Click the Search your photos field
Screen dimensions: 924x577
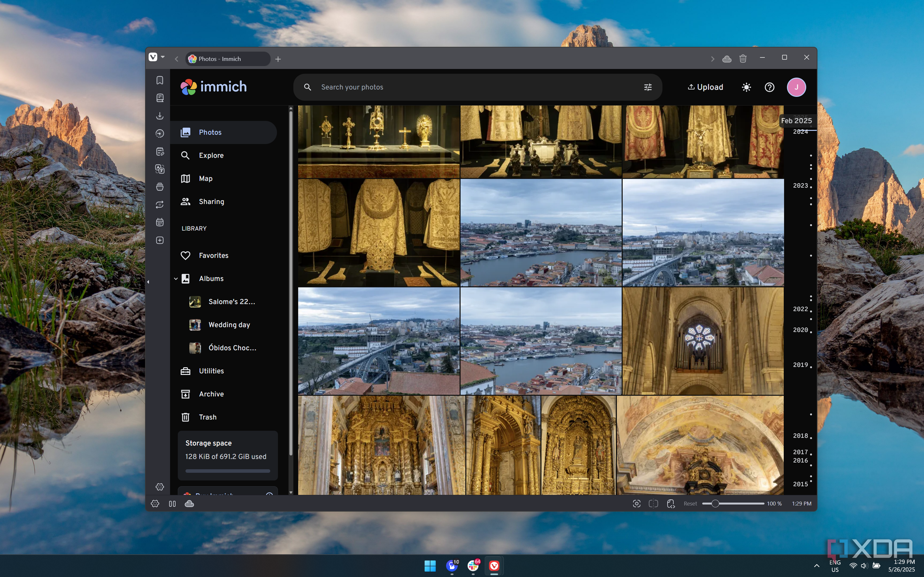tap(477, 87)
